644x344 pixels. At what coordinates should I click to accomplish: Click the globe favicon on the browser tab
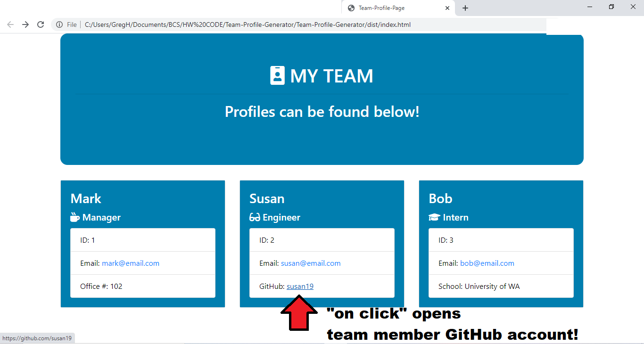[x=350, y=8]
